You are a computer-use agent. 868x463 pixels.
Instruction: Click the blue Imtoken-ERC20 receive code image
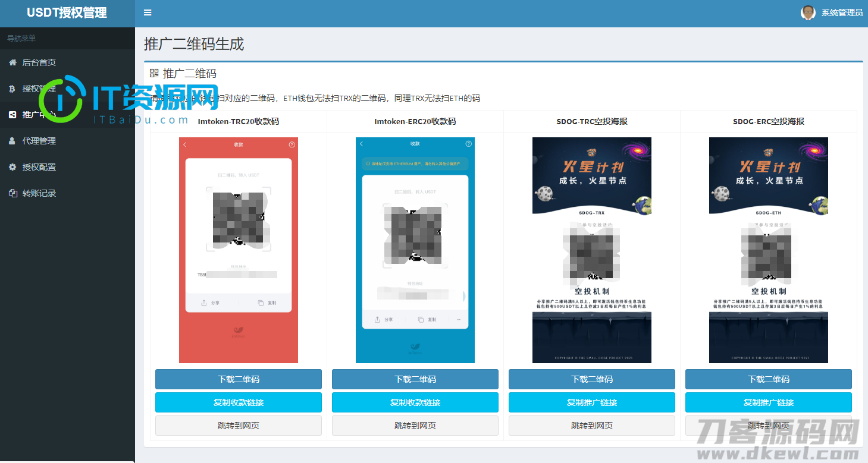tap(415, 250)
